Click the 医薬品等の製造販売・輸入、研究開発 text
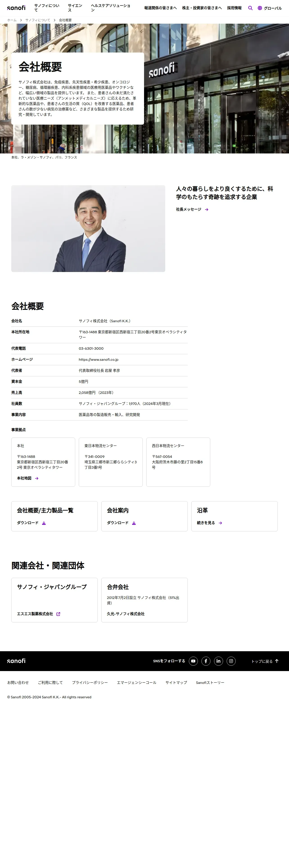The width and height of the screenshot is (289, 868). (x=109, y=415)
